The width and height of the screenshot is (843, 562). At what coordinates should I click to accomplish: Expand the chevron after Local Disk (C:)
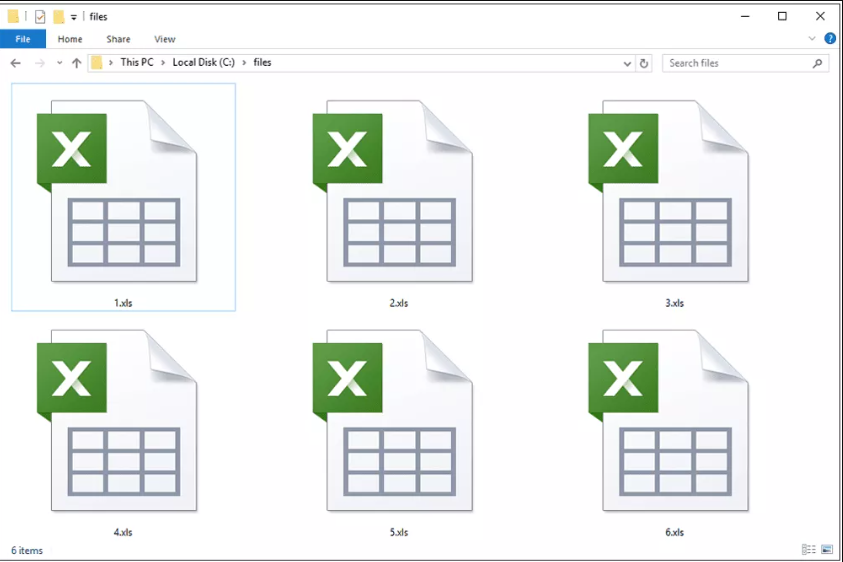pyautogui.click(x=244, y=63)
